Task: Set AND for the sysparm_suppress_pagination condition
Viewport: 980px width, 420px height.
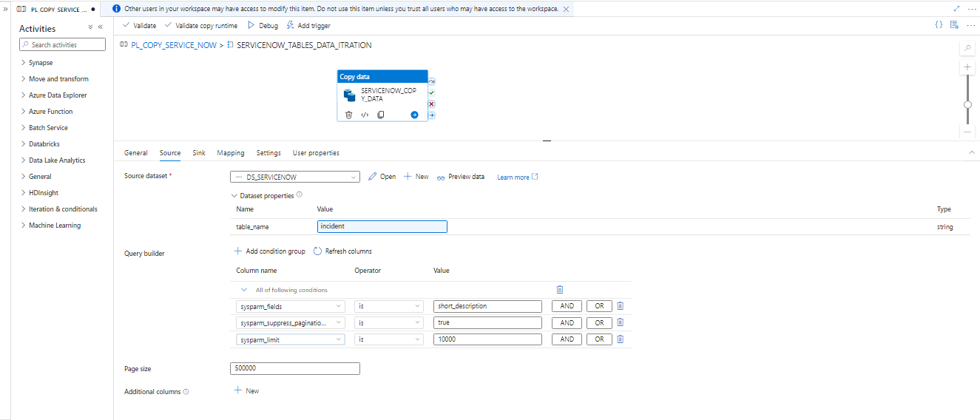Action: 567,322
